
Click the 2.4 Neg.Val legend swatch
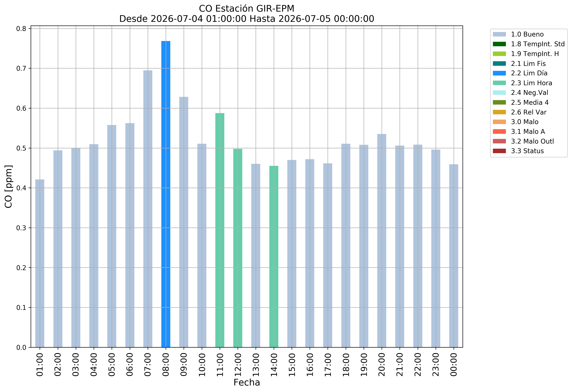[x=499, y=93]
